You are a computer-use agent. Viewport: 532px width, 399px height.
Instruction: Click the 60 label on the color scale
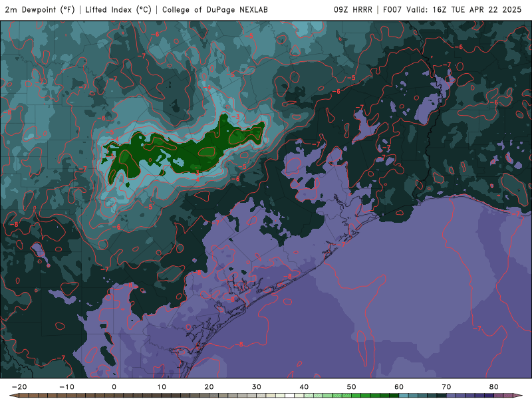click(399, 387)
